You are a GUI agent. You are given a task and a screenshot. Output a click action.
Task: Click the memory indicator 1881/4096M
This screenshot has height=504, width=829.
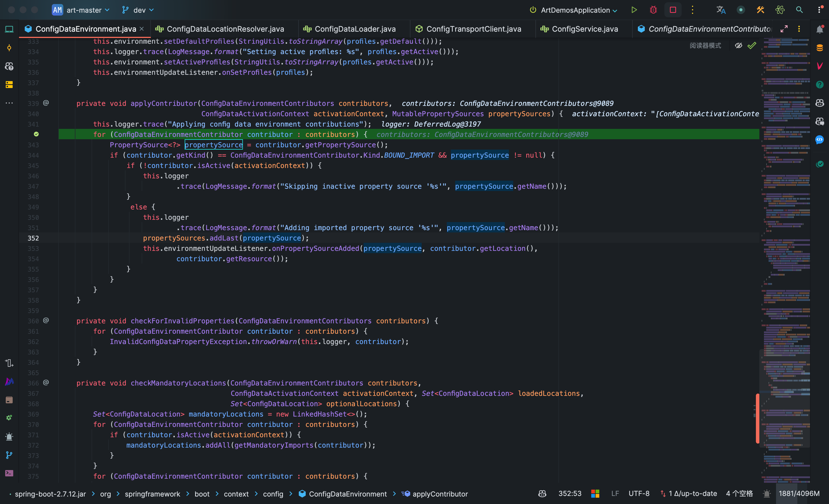tap(799, 493)
